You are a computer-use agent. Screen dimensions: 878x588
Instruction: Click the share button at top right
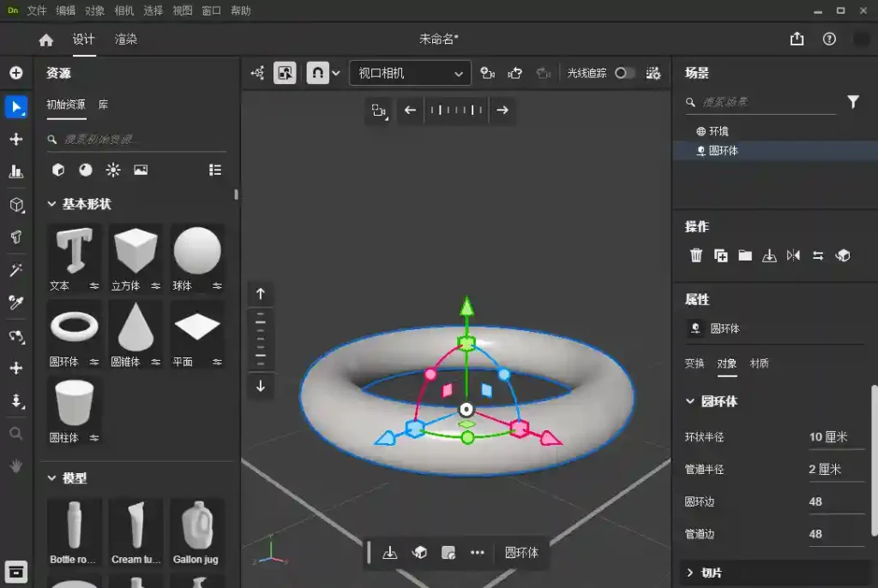[x=796, y=39]
